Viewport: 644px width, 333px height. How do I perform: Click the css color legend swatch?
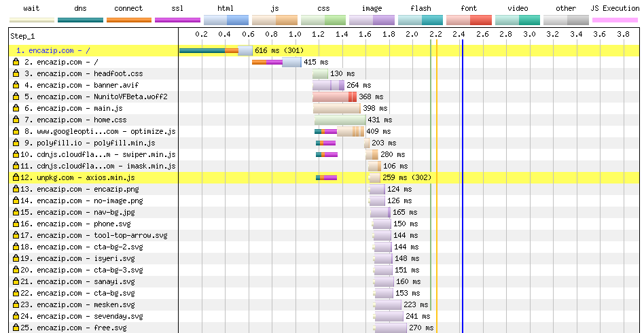click(323, 20)
